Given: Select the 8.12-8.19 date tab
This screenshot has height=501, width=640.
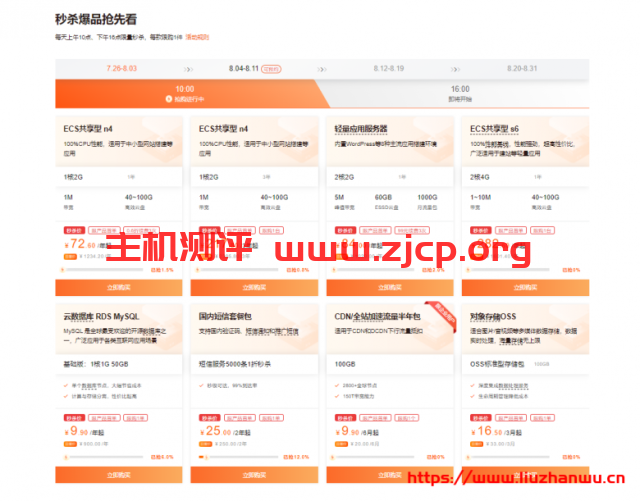Looking at the screenshot, I should coord(389,68).
